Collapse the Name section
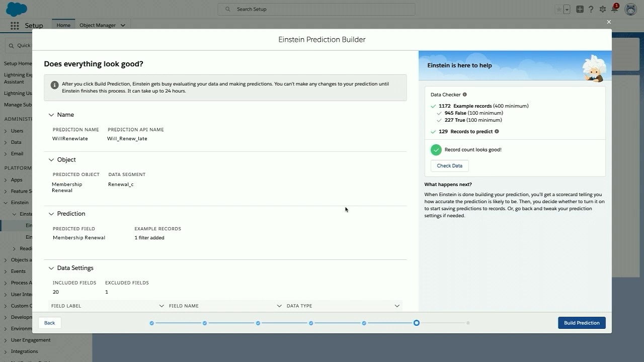 (51, 115)
